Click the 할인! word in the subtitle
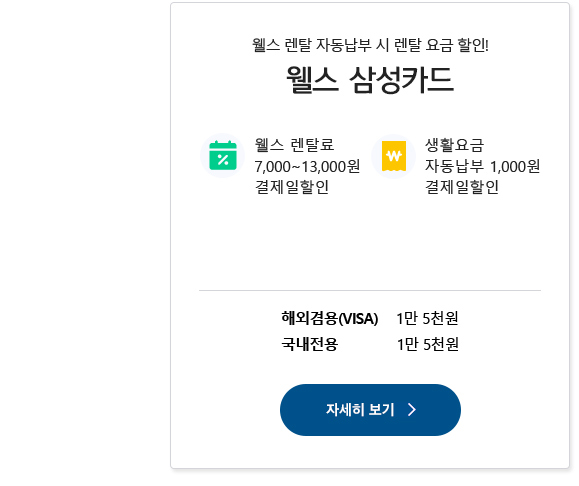The height and width of the screenshot is (486, 579). (x=473, y=45)
